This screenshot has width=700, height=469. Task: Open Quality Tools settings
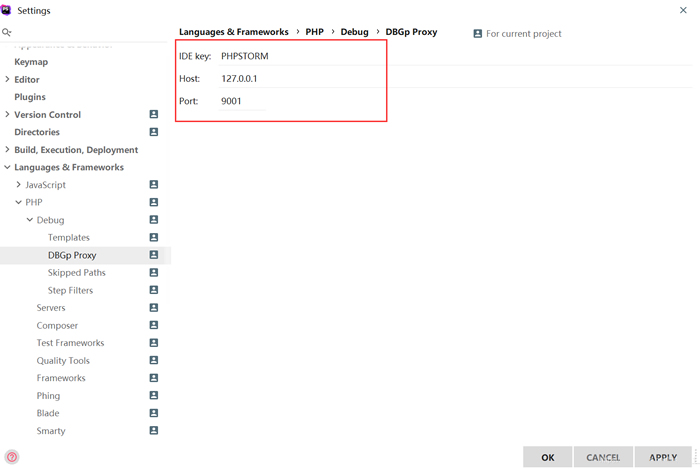pos(63,361)
